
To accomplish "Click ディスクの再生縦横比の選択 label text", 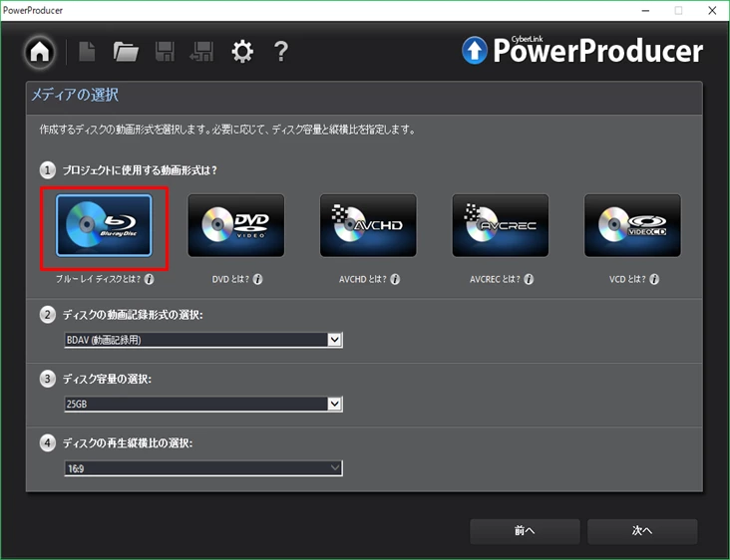I will pos(128,442).
